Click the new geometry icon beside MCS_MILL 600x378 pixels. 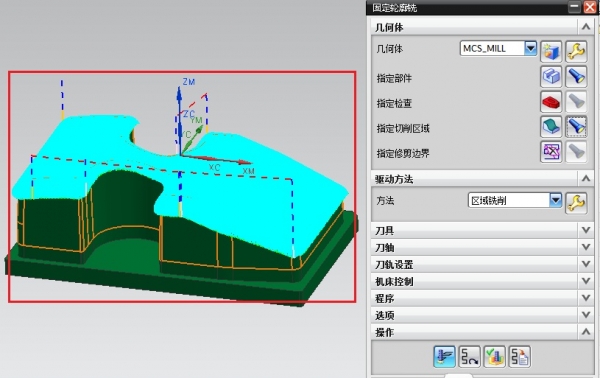point(551,51)
